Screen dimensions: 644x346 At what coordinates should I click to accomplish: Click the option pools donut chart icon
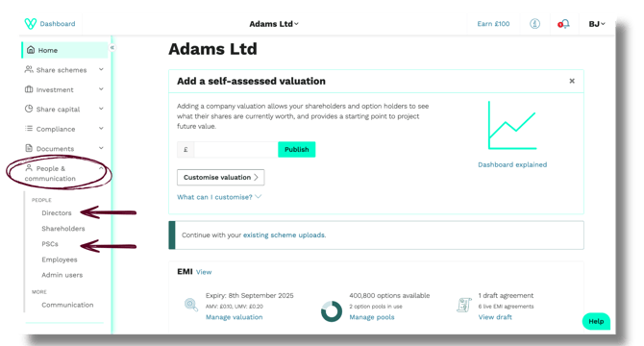click(331, 311)
